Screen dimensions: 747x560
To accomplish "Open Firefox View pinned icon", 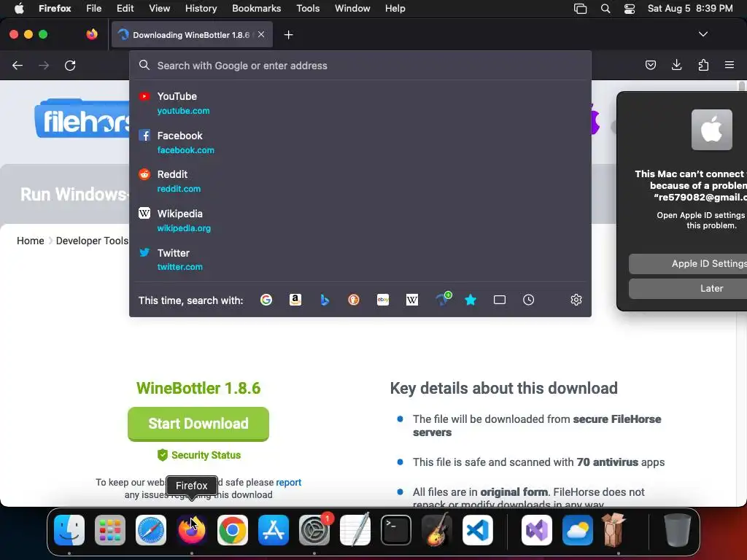I will [x=92, y=34].
